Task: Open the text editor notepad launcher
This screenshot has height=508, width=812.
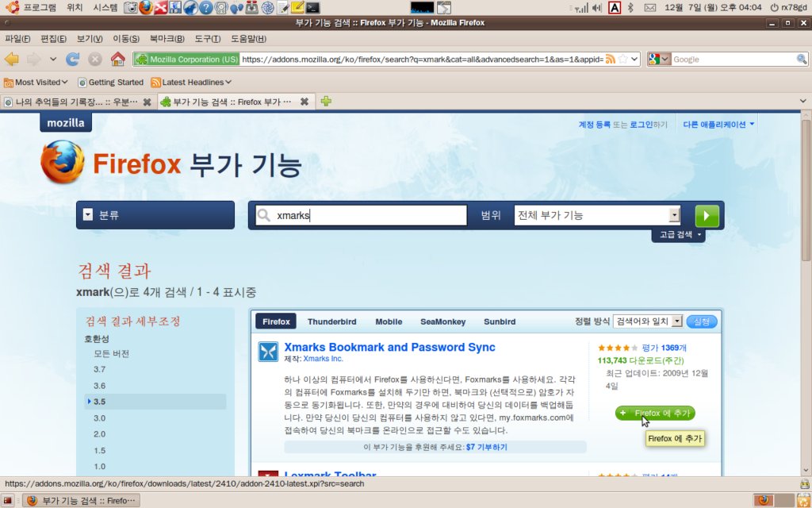Action: click(283, 7)
